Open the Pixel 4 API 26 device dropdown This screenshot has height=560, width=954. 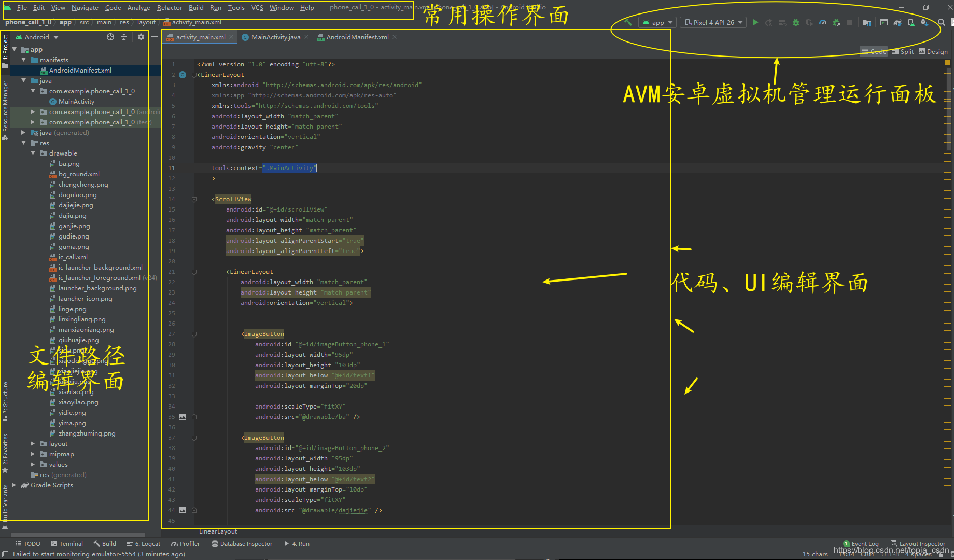click(712, 22)
